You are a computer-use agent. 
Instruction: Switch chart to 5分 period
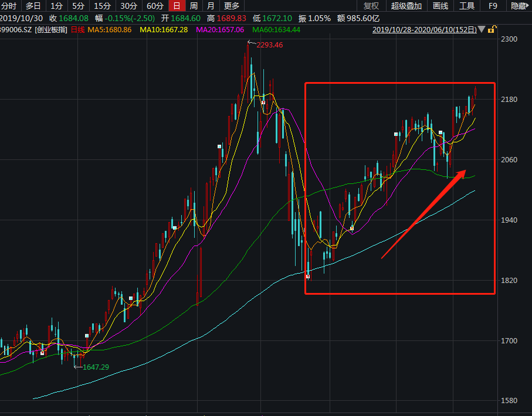(x=78, y=6)
